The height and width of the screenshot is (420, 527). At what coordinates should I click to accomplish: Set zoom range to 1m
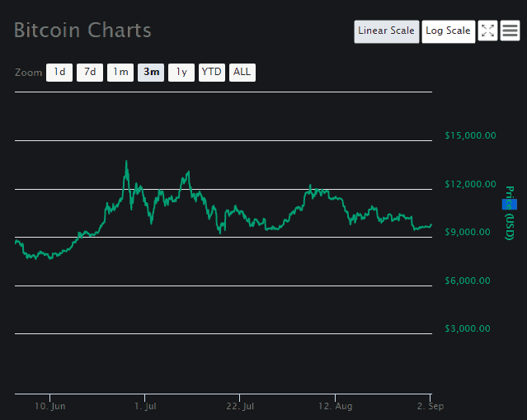(x=120, y=73)
